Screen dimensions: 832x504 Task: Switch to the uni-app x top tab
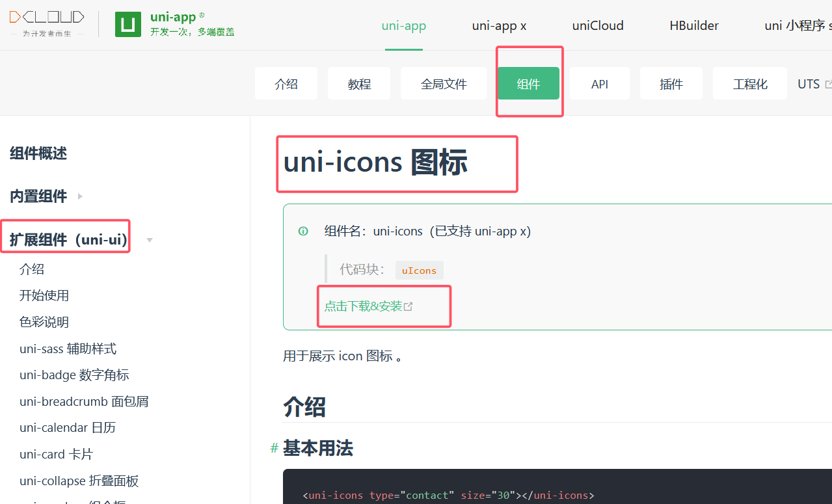coord(499,25)
